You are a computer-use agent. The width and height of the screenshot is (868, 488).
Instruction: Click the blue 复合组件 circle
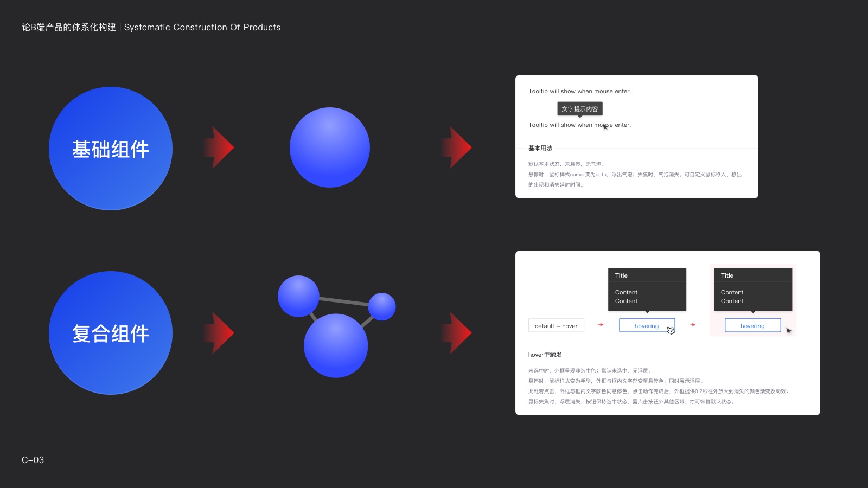(111, 333)
